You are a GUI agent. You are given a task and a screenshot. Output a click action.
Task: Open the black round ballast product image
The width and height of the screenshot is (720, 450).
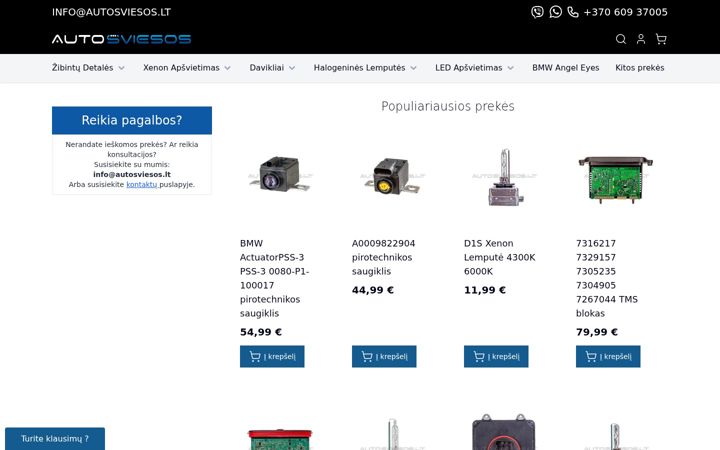pos(503,432)
